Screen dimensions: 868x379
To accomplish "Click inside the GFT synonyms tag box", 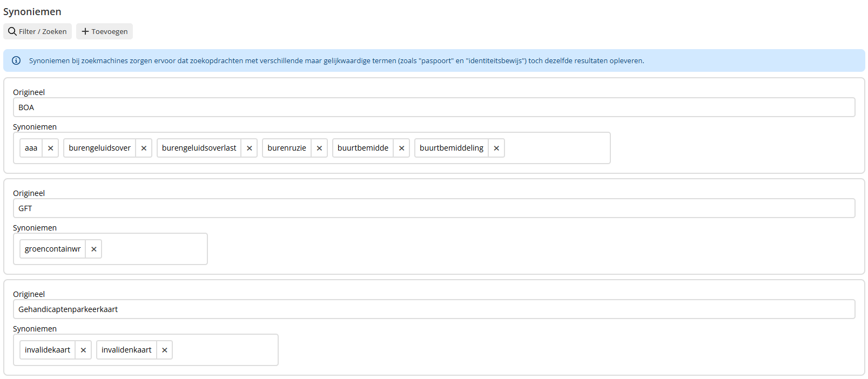I will tap(154, 249).
